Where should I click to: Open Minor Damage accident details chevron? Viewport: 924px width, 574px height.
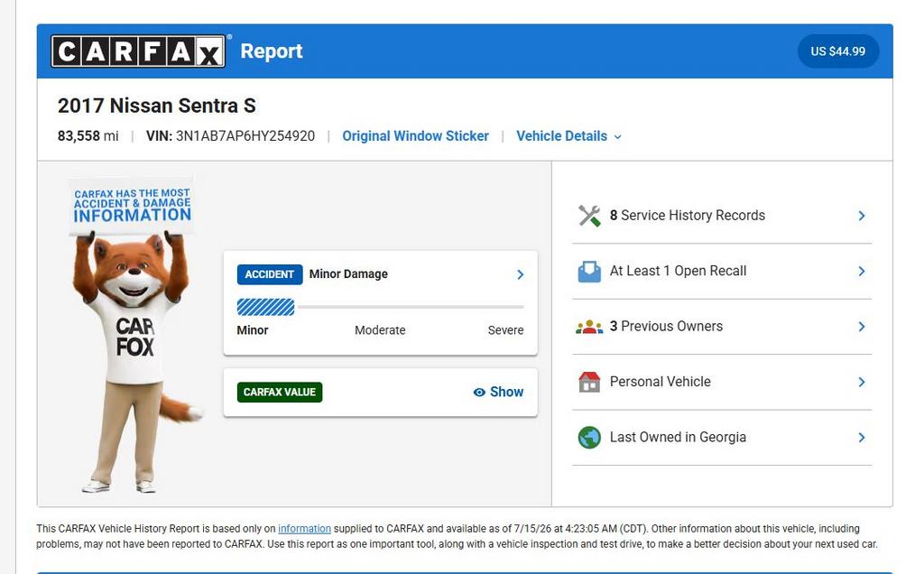click(x=521, y=274)
